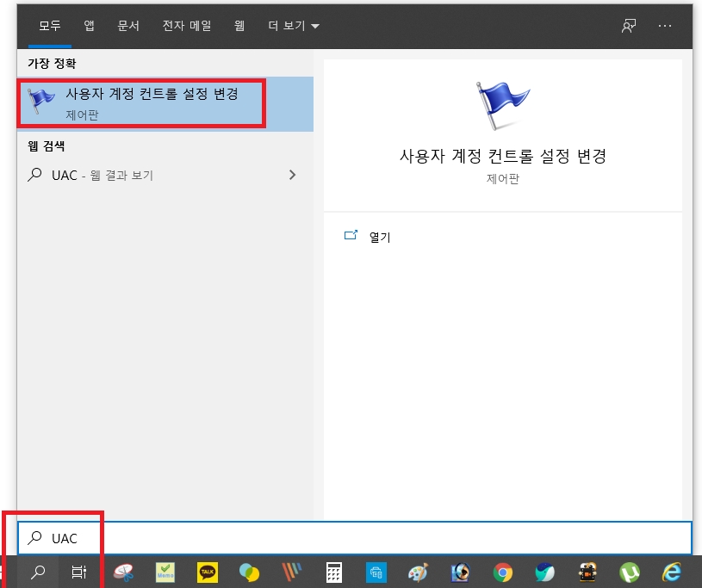This screenshot has width=702, height=588.
Task: Select UAC - 웹 결과 보기 web search row
Action: (165, 175)
